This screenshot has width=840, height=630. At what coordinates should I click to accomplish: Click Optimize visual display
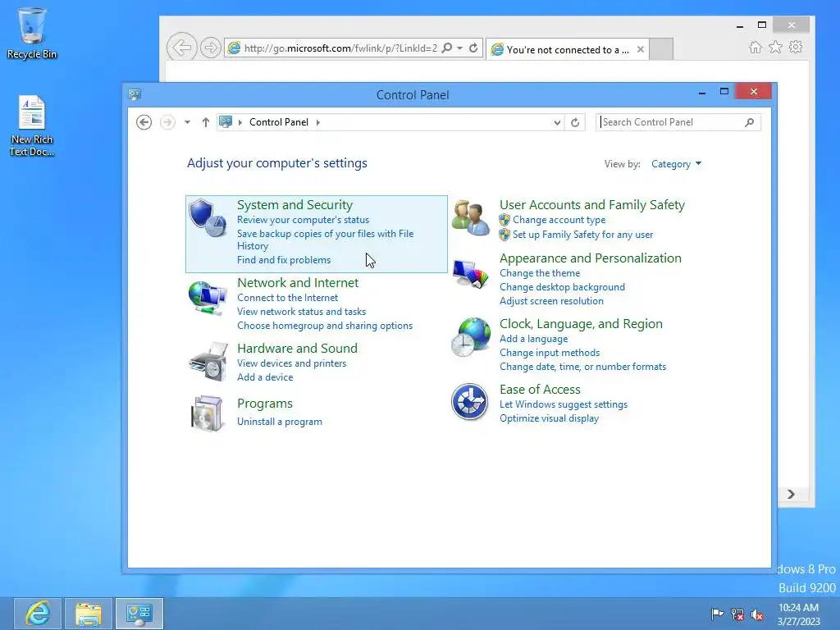pyautogui.click(x=549, y=418)
